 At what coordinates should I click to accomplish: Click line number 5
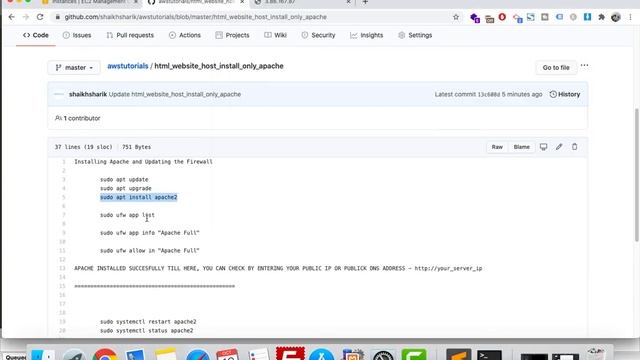tap(64, 197)
